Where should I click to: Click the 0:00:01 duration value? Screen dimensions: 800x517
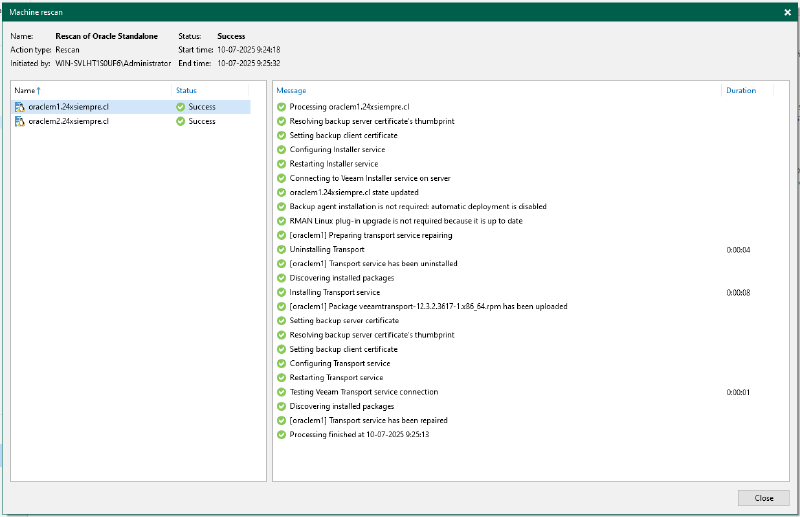tap(738, 392)
